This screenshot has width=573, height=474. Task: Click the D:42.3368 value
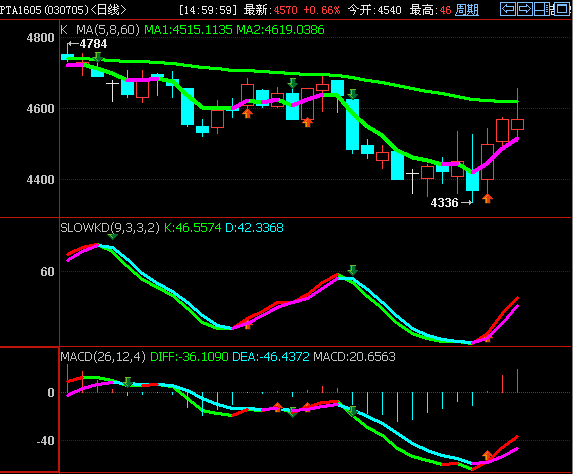[254, 228]
